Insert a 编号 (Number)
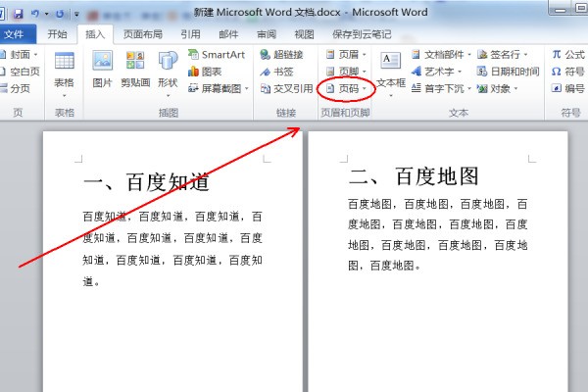Image resolution: width=588 pixels, height=392 pixels. coord(568,88)
